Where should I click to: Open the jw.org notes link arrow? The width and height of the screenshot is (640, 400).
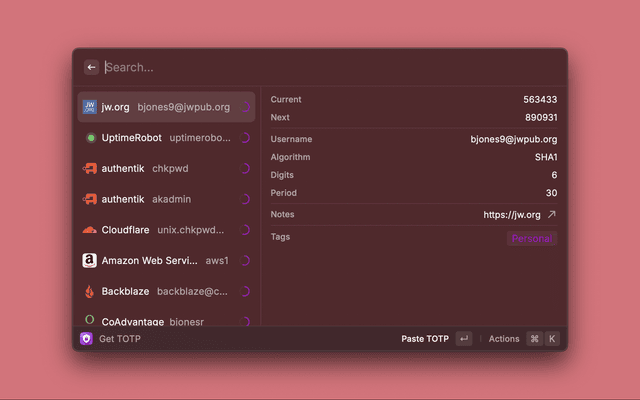(x=551, y=214)
